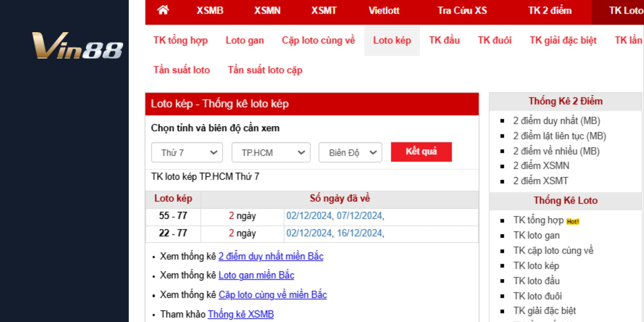Viewport: 644px width, 322px height.
Task: Switch to TK tổng hợp tab
Action: [x=181, y=40]
